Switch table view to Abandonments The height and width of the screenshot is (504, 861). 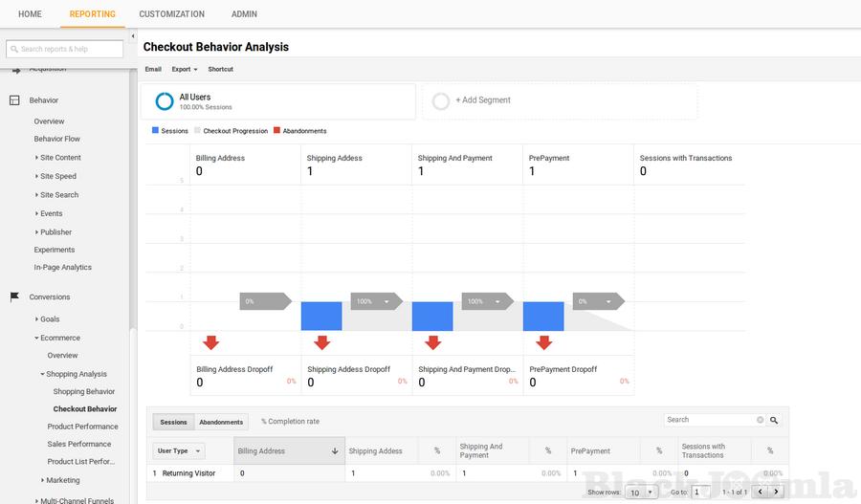point(221,422)
